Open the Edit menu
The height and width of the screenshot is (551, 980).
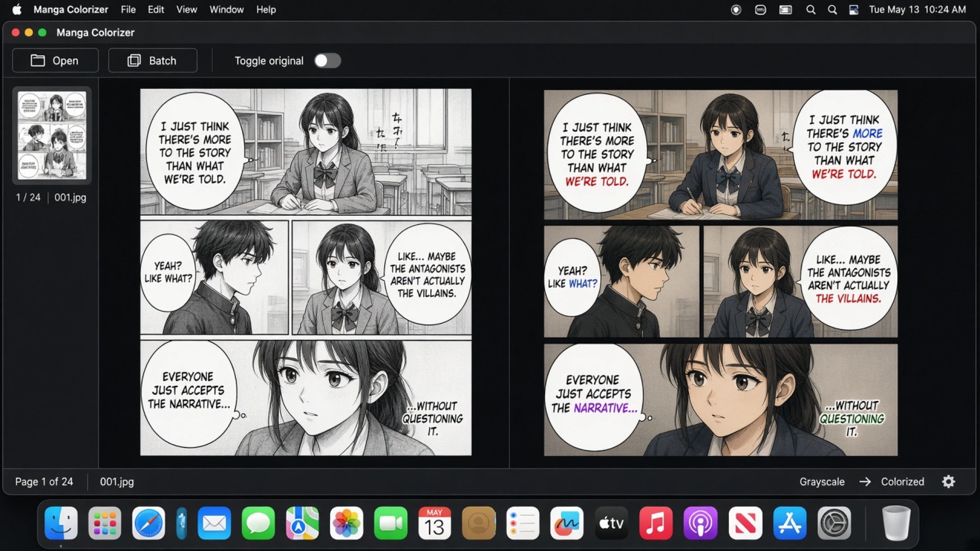[x=156, y=9]
